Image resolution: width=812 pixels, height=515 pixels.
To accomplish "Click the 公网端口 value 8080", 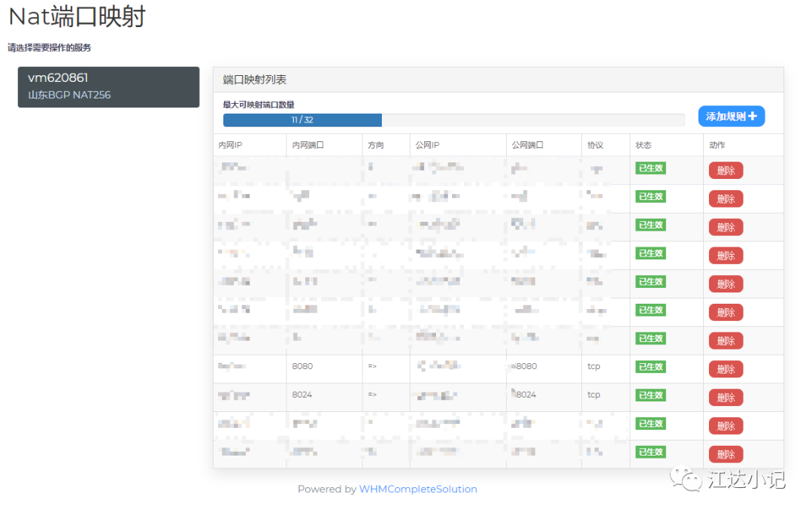I will click(x=526, y=366).
